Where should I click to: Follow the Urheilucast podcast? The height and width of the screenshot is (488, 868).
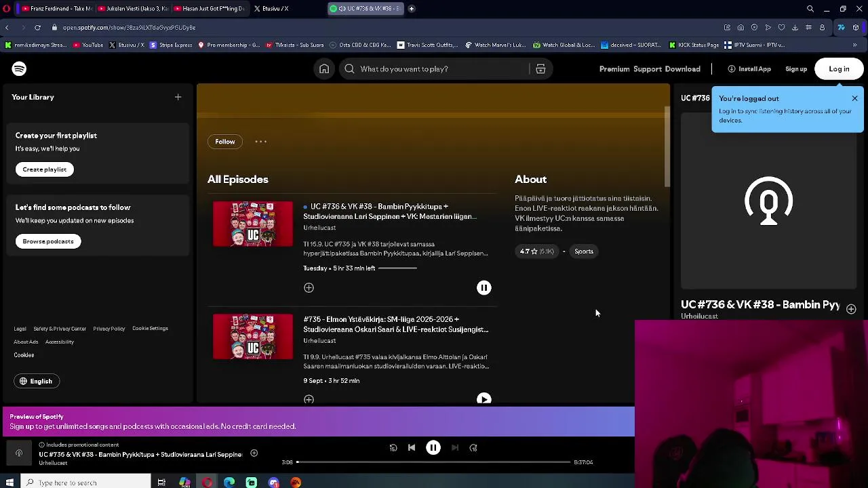point(225,142)
